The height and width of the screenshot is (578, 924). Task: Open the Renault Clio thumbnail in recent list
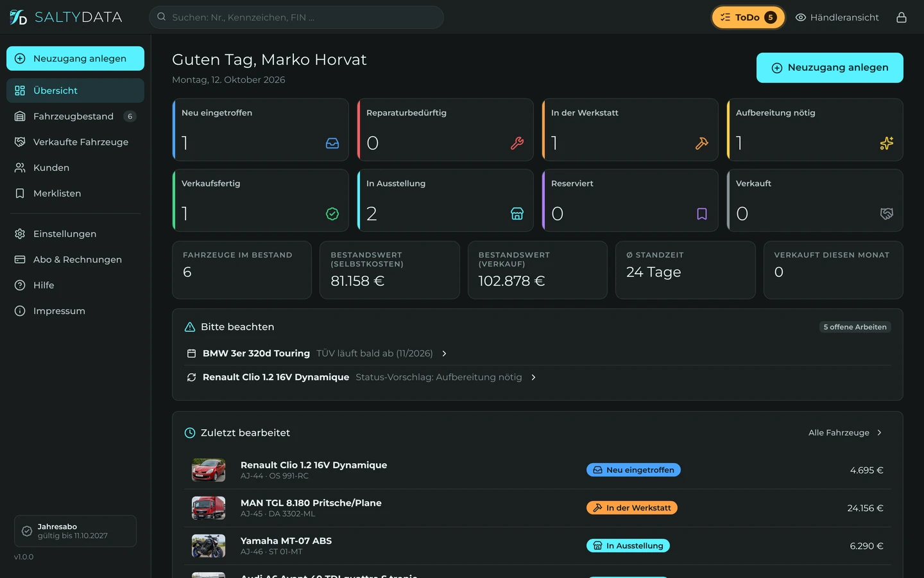(x=209, y=470)
